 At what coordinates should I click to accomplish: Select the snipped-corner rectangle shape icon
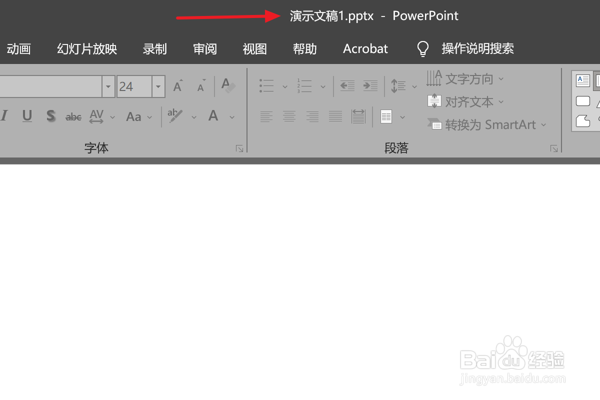[583, 121]
